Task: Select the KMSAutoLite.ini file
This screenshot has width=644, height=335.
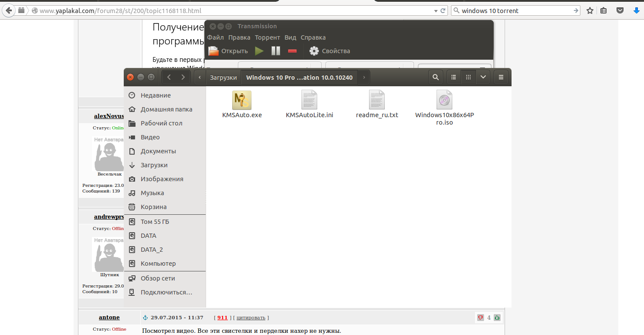Action: tap(309, 105)
